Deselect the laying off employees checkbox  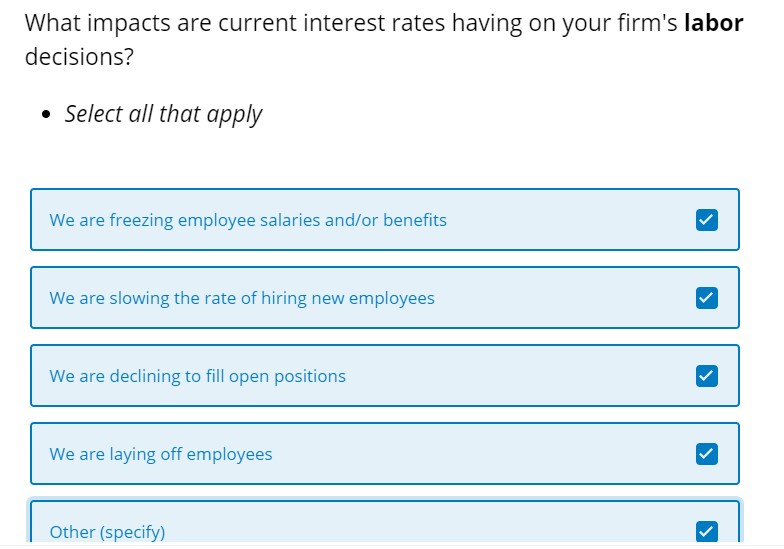[706, 454]
